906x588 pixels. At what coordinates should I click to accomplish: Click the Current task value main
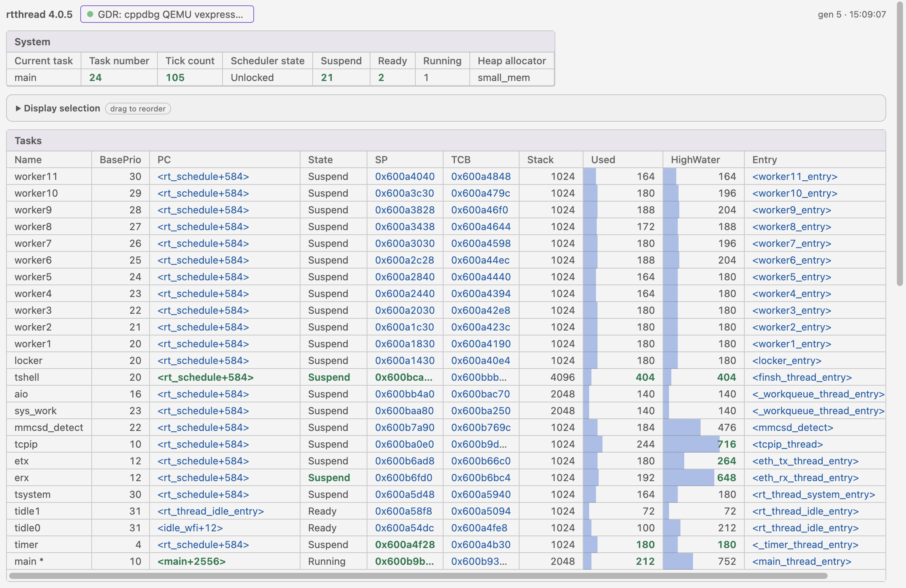point(25,78)
